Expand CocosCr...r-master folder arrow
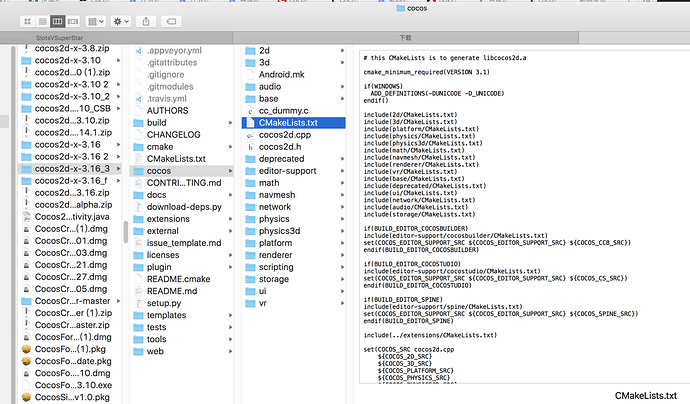This screenshot has height=404, width=690. [118, 301]
